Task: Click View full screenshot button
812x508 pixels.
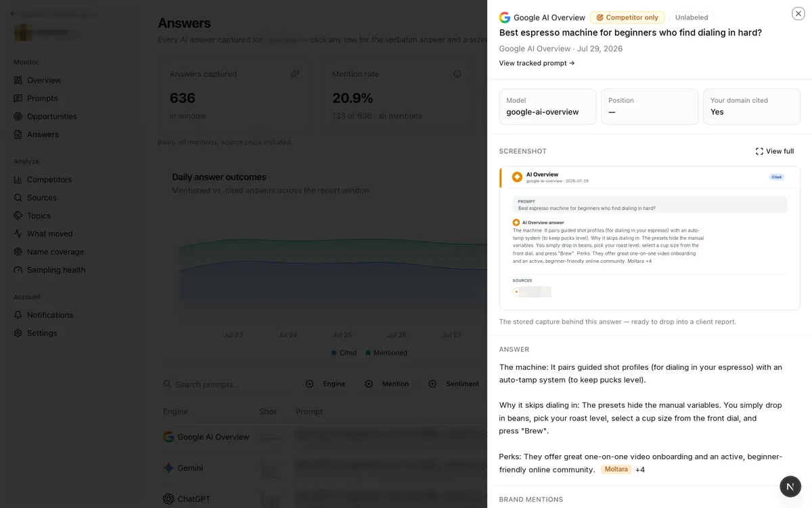Action: (775, 151)
